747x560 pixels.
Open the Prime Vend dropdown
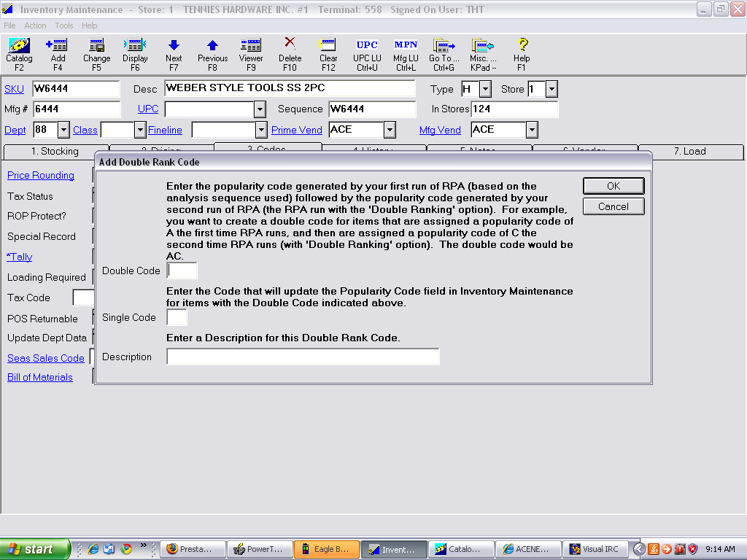(x=390, y=131)
